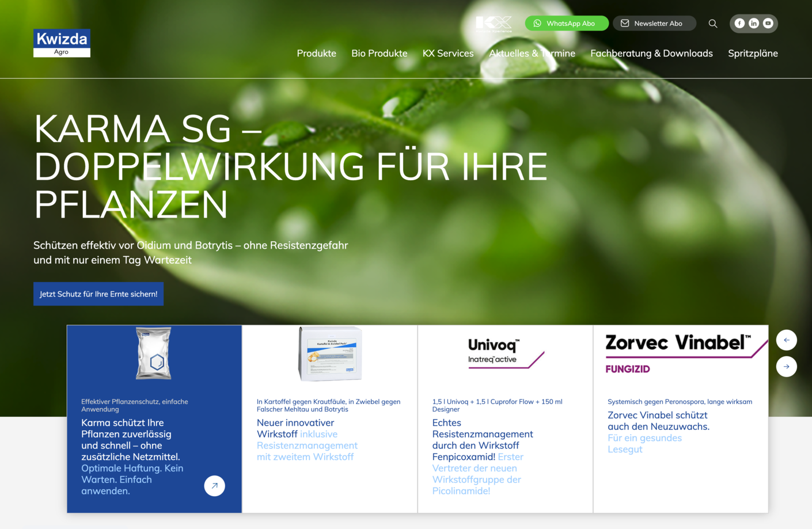Click the Karma product bag image

point(154,353)
